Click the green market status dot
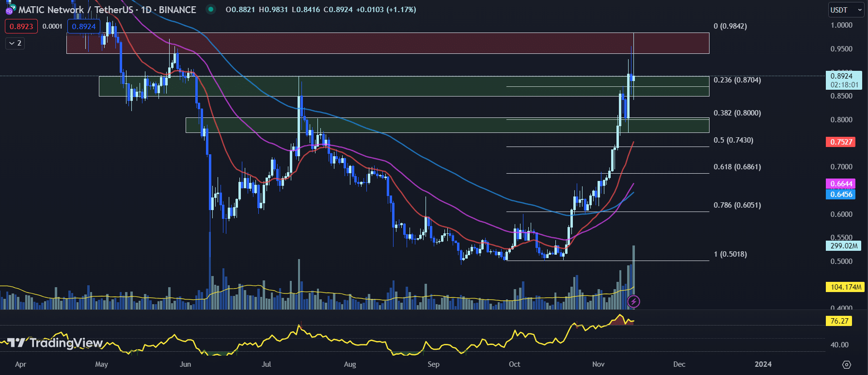 pyautogui.click(x=210, y=9)
